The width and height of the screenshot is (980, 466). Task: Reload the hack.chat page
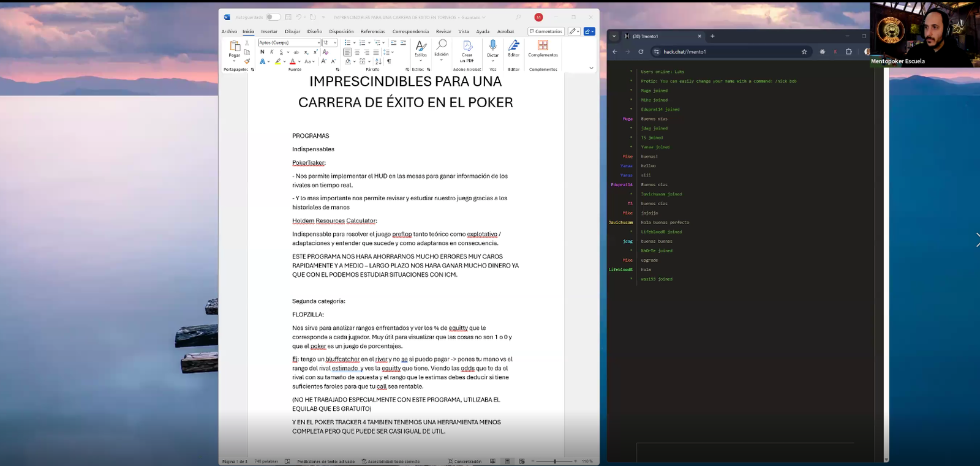click(x=641, y=52)
